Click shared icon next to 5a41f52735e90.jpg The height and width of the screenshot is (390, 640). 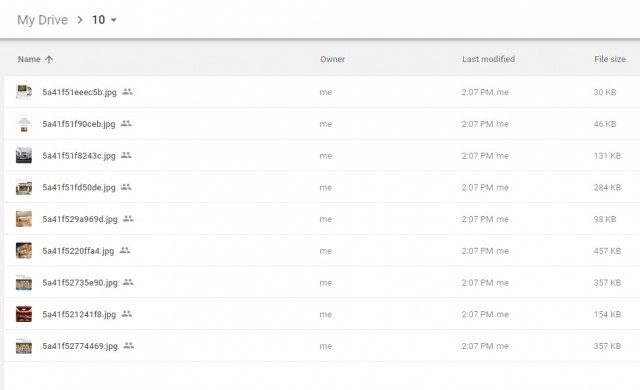coord(128,282)
